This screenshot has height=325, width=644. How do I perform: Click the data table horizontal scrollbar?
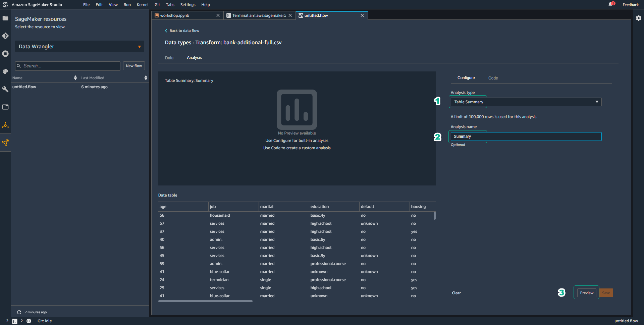tap(205, 301)
